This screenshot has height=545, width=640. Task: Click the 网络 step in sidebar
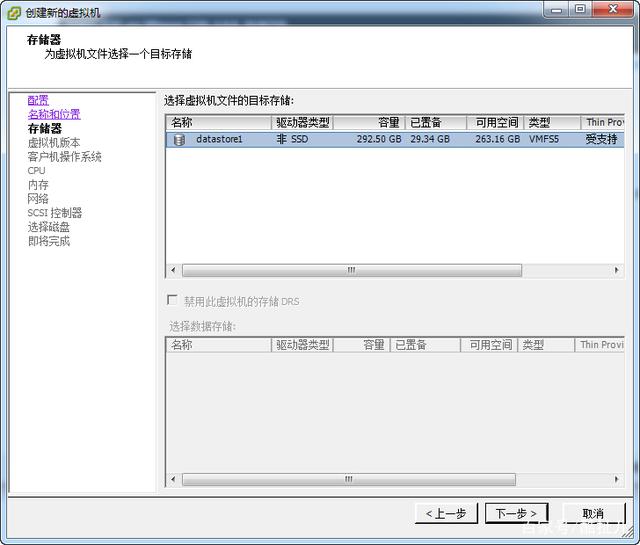(38, 199)
